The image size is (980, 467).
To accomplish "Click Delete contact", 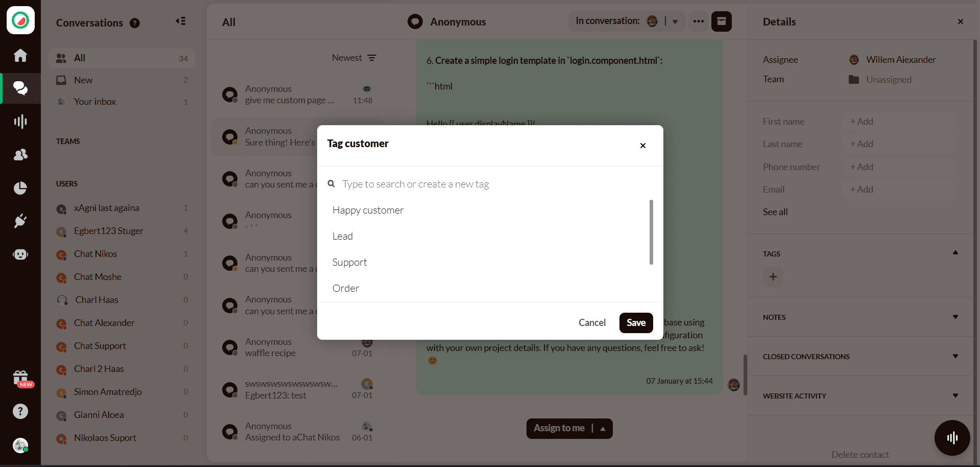I will click(860, 454).
